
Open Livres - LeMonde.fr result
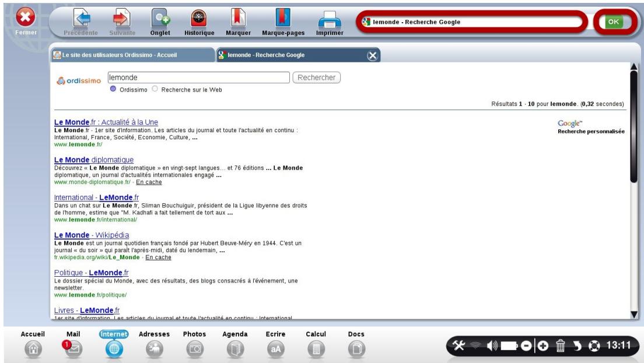point(87,311)
